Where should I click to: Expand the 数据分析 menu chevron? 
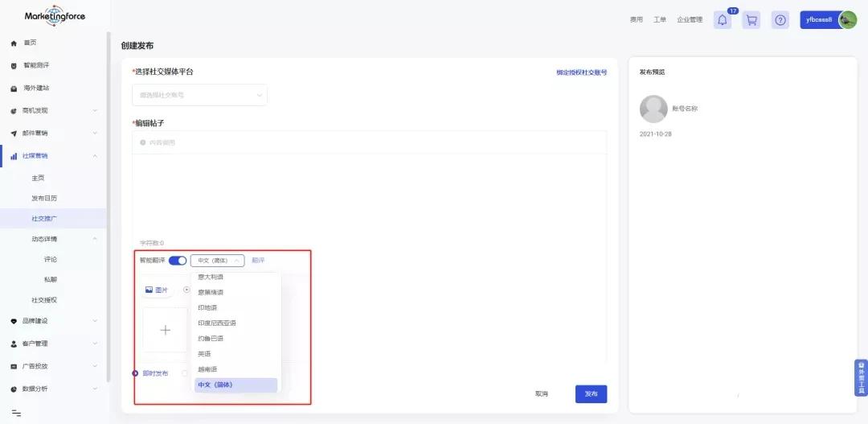click(x=95, y=389)
